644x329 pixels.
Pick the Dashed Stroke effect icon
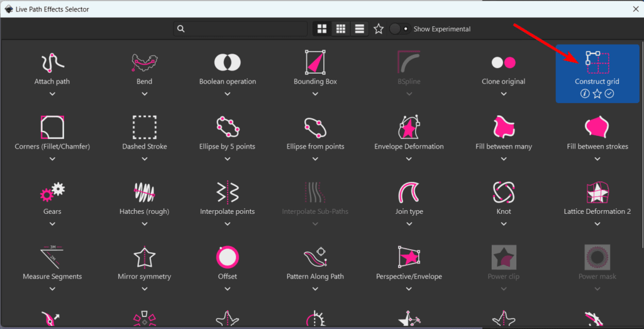click(x=144, y=127)
